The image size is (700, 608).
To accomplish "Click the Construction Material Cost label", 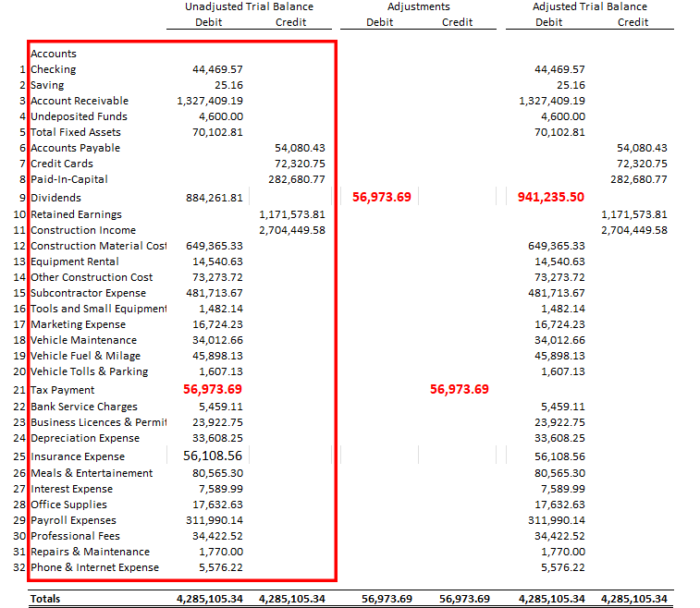I will (98, 246).
